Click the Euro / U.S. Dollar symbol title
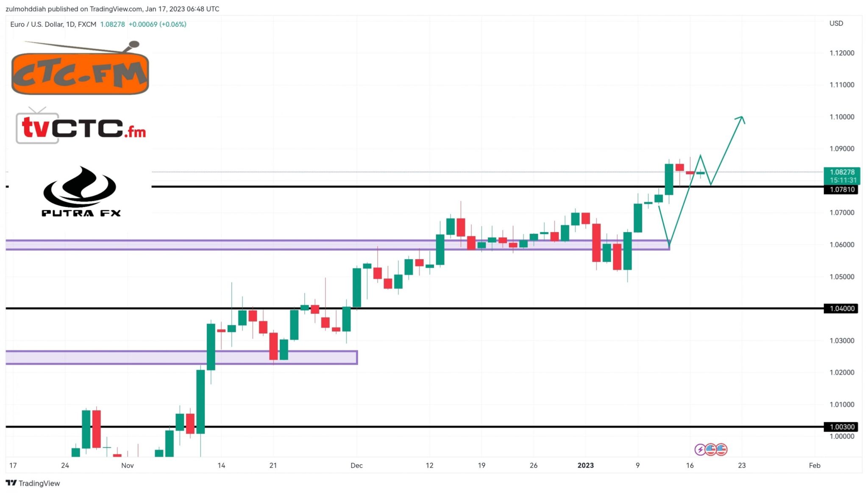The image size is (868, 493). [x=53, y=25]
